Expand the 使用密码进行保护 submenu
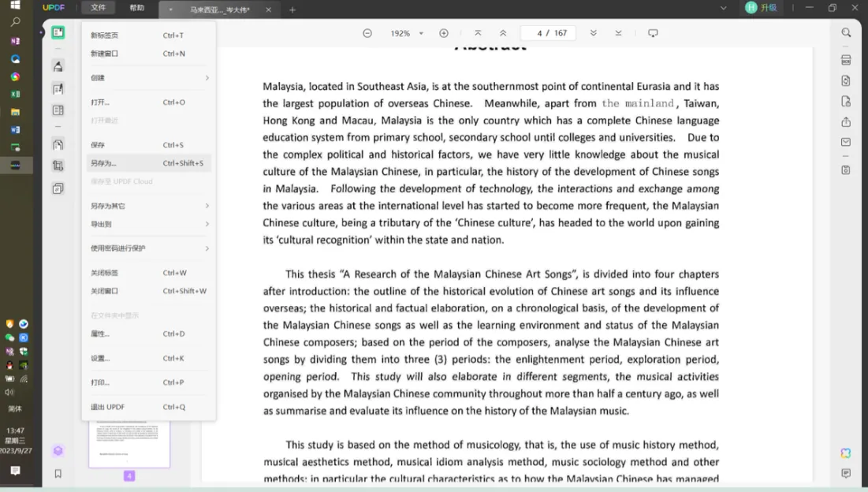Image resolution: width=868 pixels, height=492 pixels. 150,248
